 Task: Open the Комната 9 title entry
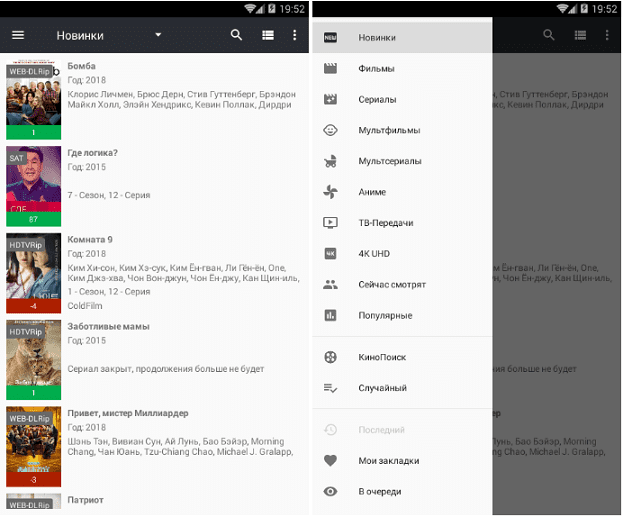(x=90, y=239)
